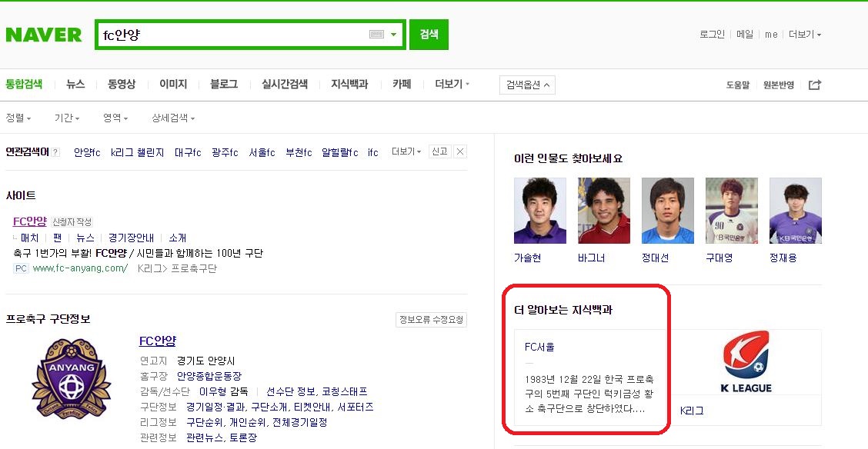Click the 구대영 person photo

(x=732, y=211)
